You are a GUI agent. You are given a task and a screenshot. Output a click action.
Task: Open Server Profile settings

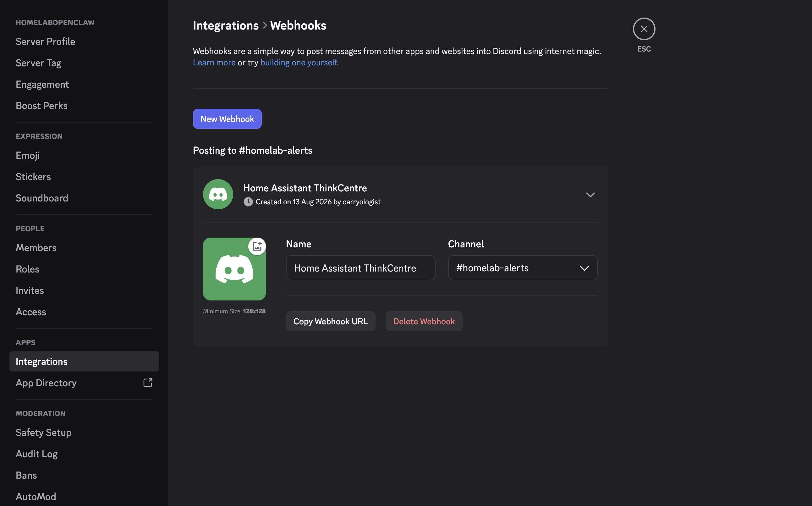(84, 41)
